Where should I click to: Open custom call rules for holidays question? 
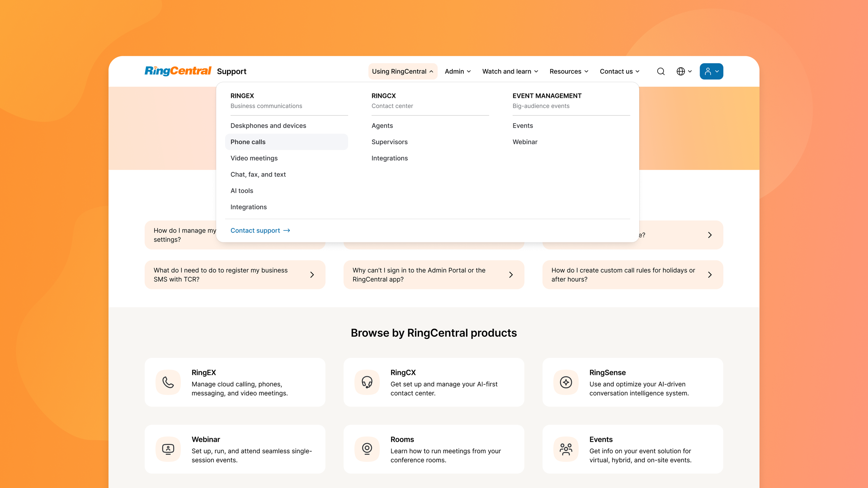[632, 275]
